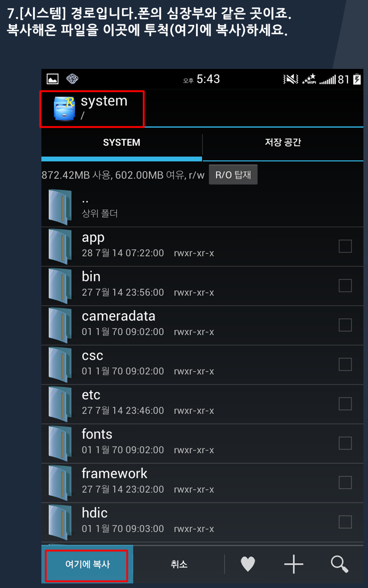Tap the picture notification icon in status bar
Viewport: 368px width, 588px height.
52,79
